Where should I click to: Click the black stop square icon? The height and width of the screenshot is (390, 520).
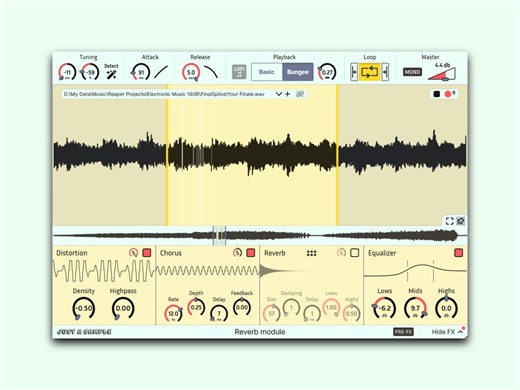[436, 94]
